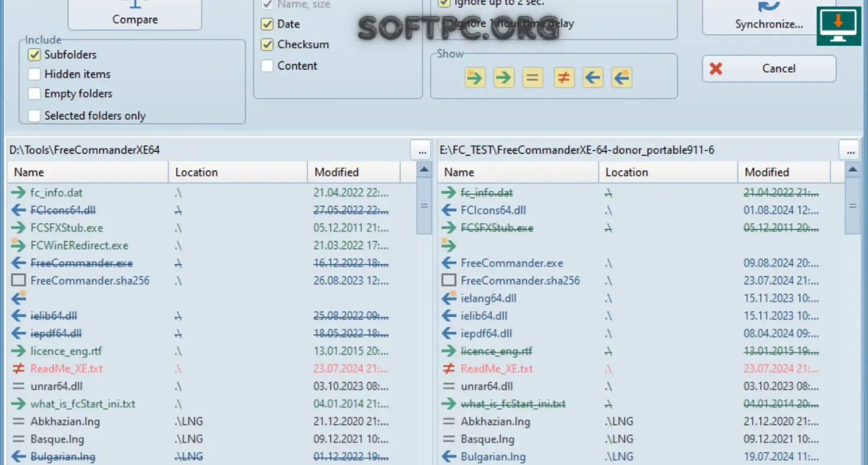The height and width of the screenshot is (465, 868).
Task: Enable the Hidden items checkbox
Action: coord(34,74)
